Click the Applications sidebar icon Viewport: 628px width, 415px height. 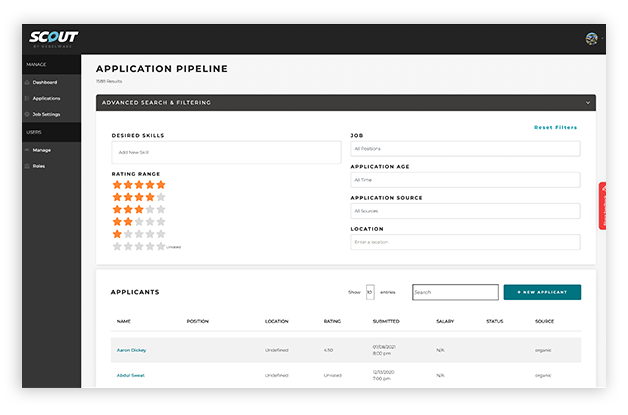(x=27, y=98)
